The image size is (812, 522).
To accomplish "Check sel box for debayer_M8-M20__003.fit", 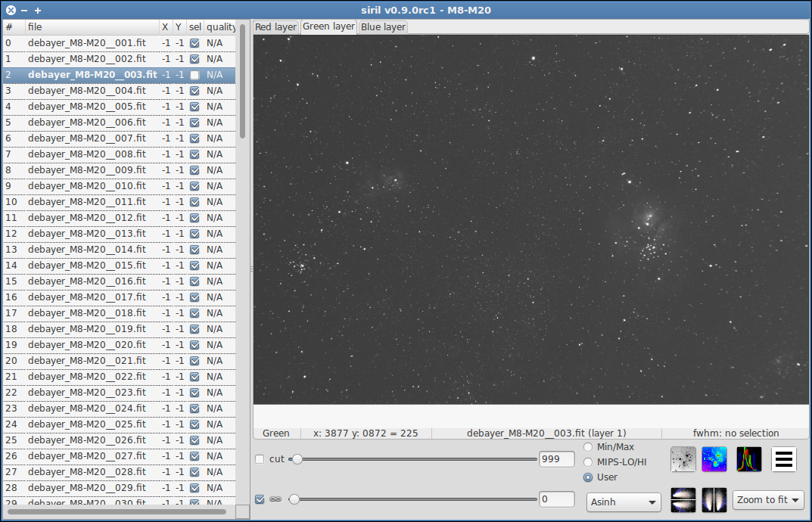I will (194, 75).
